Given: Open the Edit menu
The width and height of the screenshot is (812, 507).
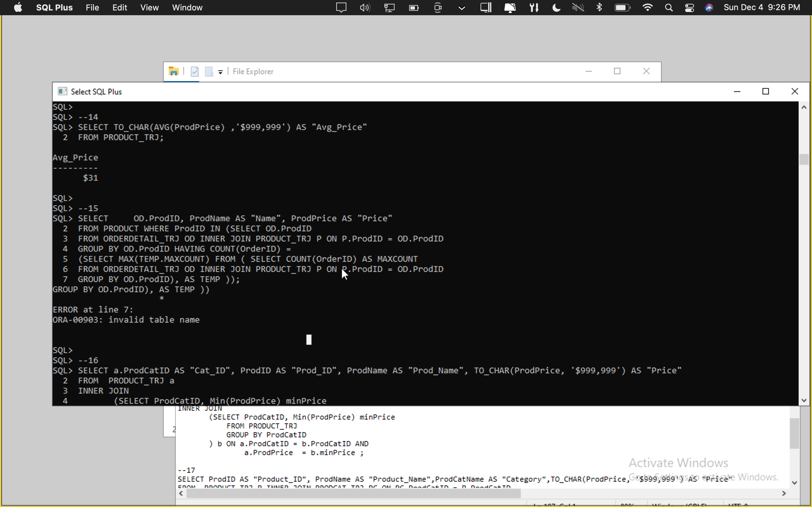Looking at the screenshot, I should [120, 7].
